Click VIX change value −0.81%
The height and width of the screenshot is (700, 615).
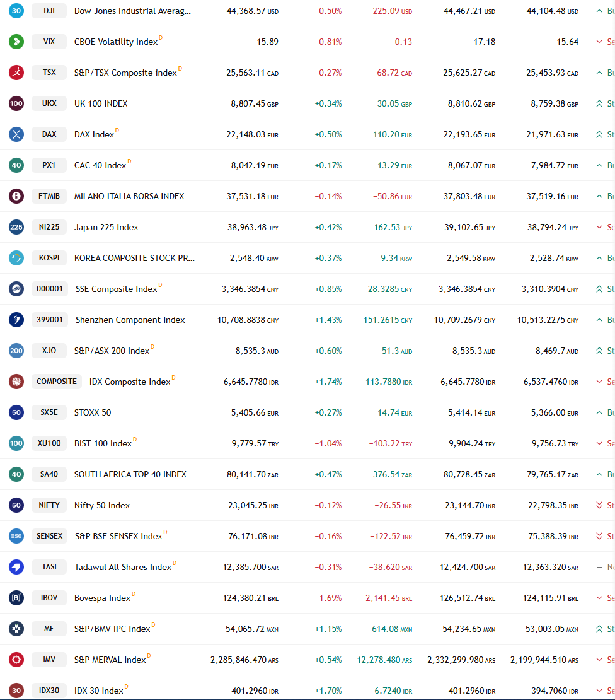(x=328, y=42)
